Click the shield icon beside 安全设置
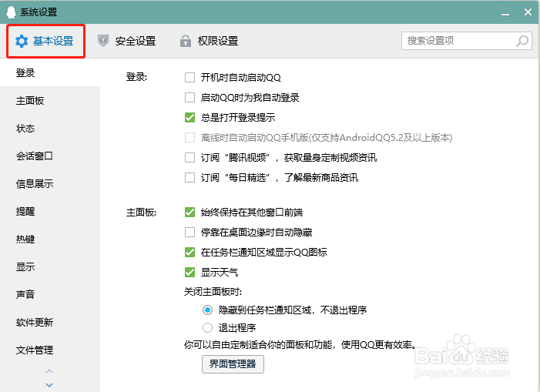The height and width of the screenshot is (392, 540). pyautogui.click(x=103, y=41)
